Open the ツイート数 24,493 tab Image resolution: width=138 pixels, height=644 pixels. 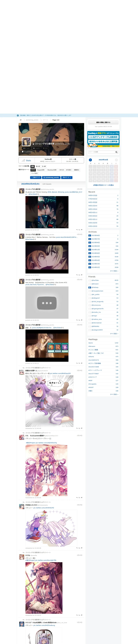pos(73,160)
